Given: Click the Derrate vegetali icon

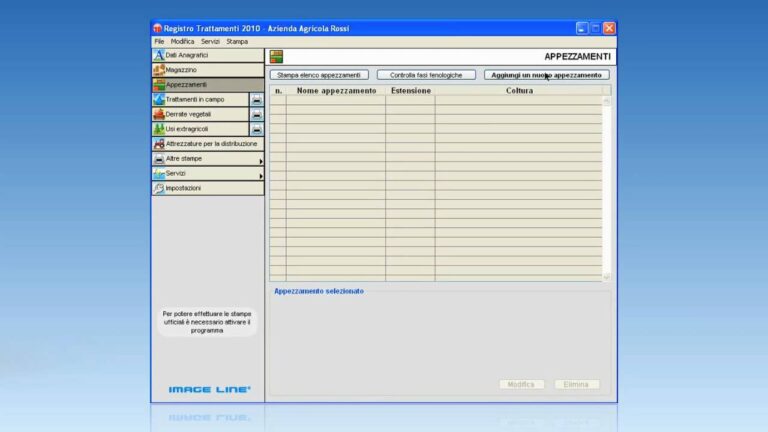Looking at the screenshot, I should [159, 114].
